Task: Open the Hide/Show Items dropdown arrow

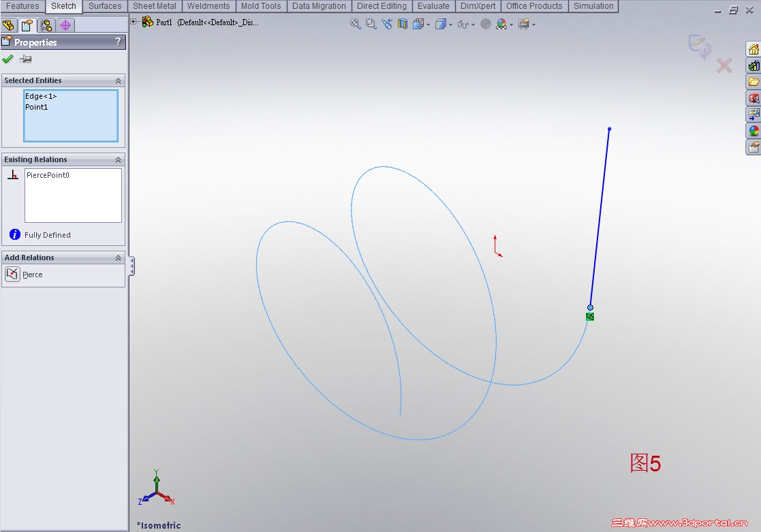Action: pos(473,25)
